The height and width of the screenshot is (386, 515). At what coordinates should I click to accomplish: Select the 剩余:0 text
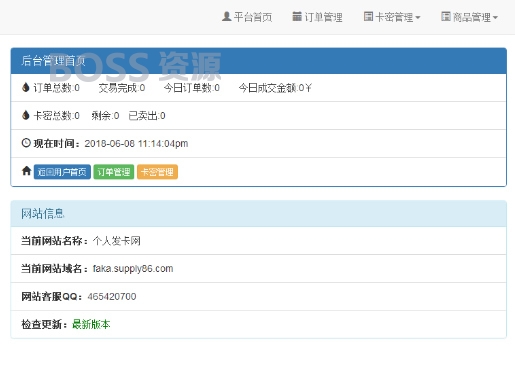tap(105, 116)
